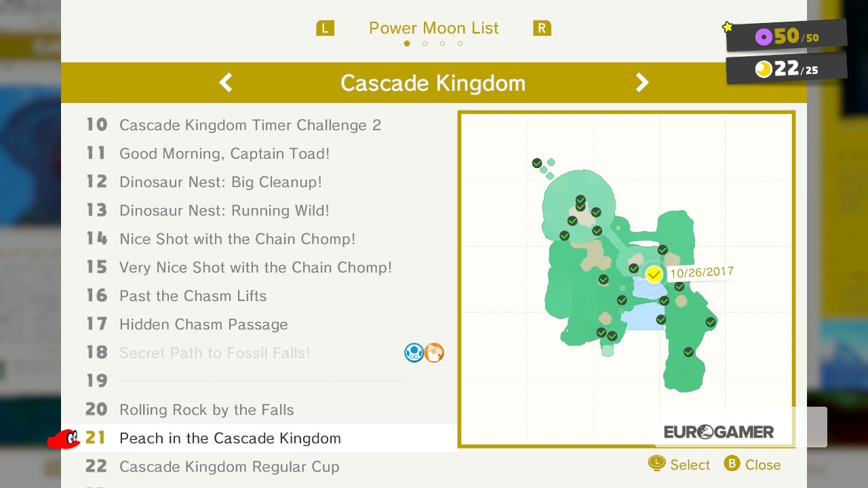The image size is (868, 488).
Task: Open the Cascade Kingdom title header
Action: pyautogui.click(x=433, y=83)
